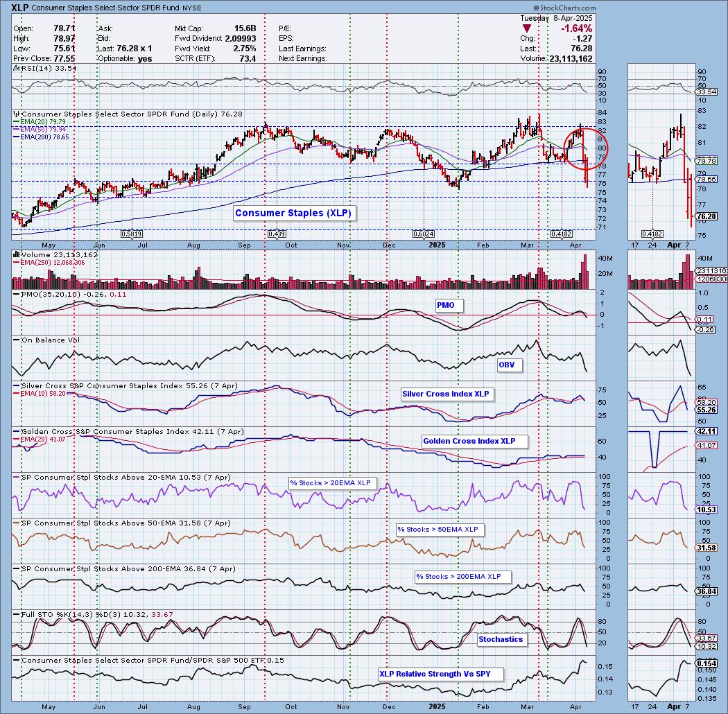
Task: Click the 55.26 Silver Cross tag
Action: point(707,410)
